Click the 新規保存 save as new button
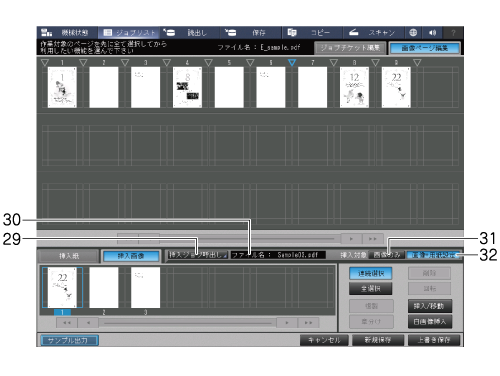The image size is (500, 376). [x=378, y=340]
